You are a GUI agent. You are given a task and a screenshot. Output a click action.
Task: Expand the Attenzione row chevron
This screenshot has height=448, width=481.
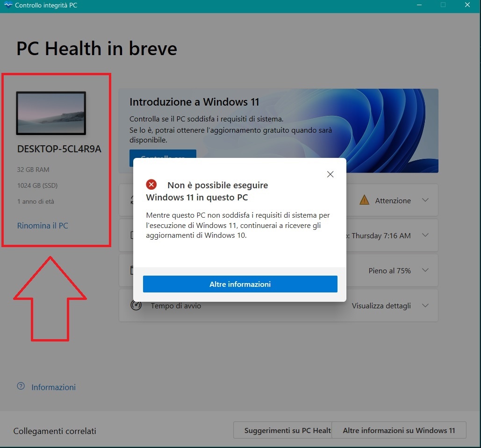(x=425, y=200)
